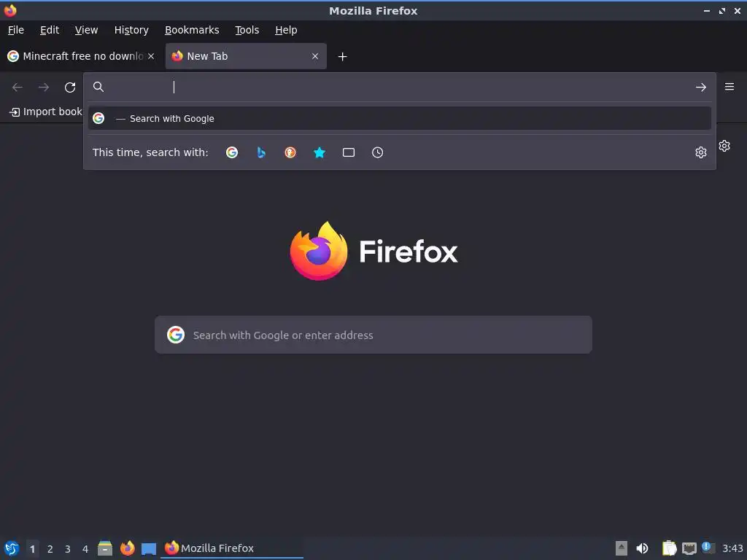Open volume control in system tray
The width and height of the screenshot is (747, 560).
tap(642, 548)
